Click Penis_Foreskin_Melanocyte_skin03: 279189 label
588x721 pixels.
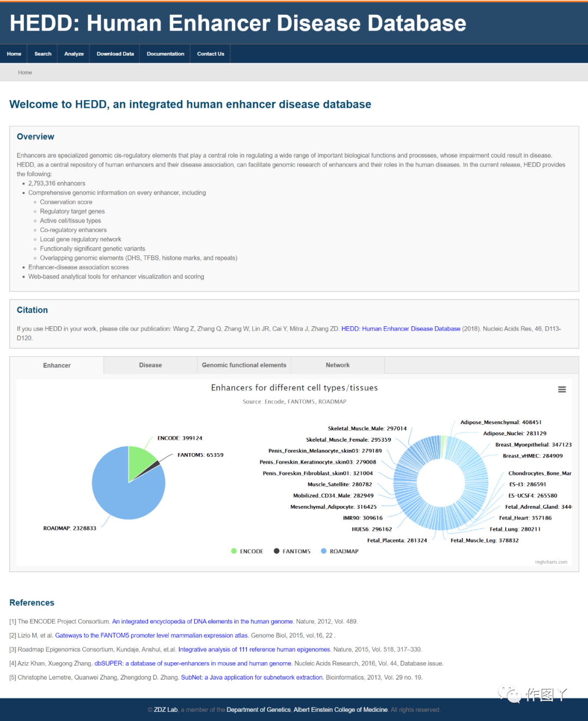(x=325, y=451)
